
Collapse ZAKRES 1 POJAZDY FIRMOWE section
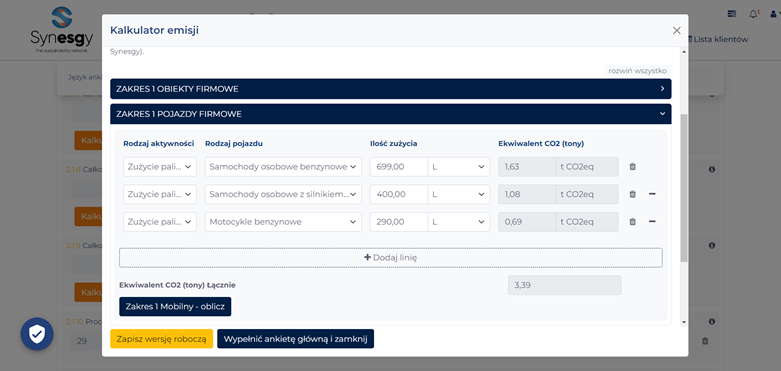point(390,114)
